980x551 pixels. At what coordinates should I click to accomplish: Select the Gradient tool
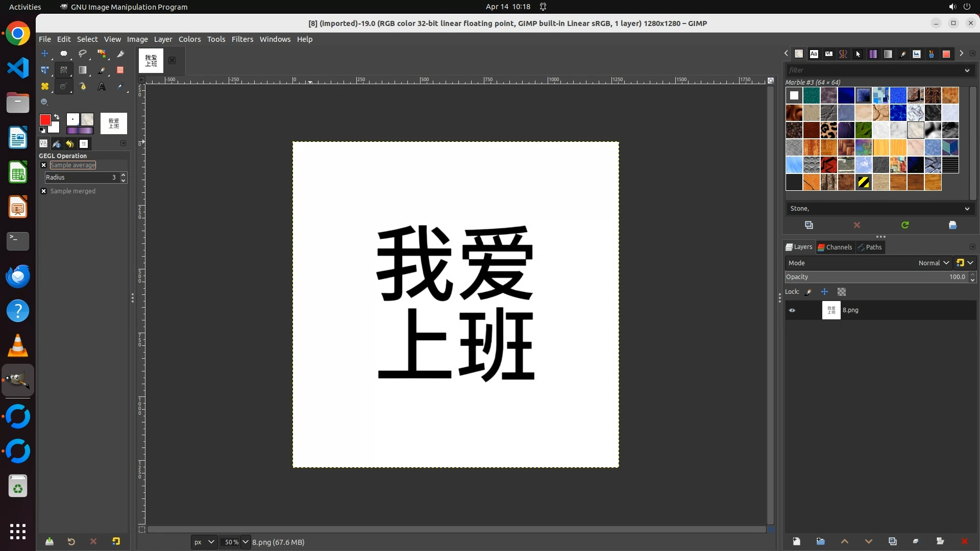pos(83,70)
